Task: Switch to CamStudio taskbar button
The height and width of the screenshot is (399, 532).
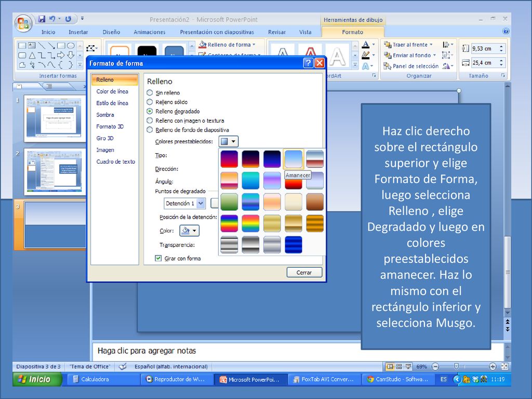Action: [x=397, y=379]
